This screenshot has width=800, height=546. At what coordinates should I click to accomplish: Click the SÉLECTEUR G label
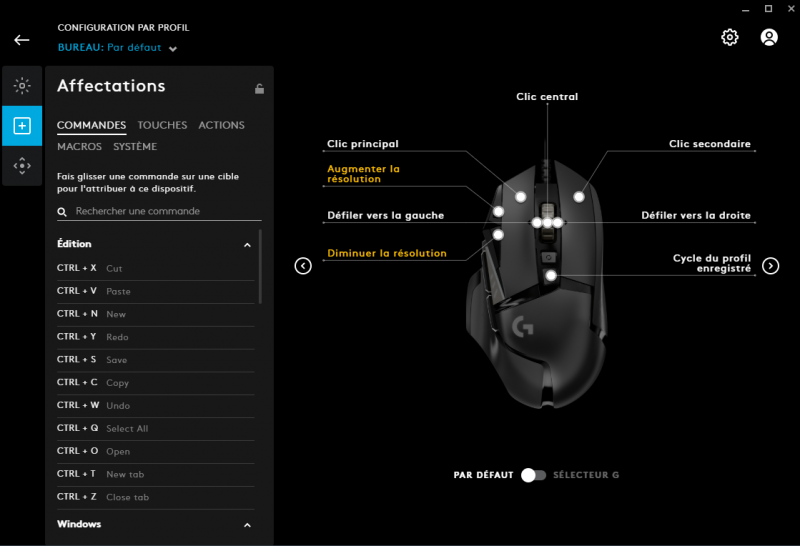[x=586, y=475]
